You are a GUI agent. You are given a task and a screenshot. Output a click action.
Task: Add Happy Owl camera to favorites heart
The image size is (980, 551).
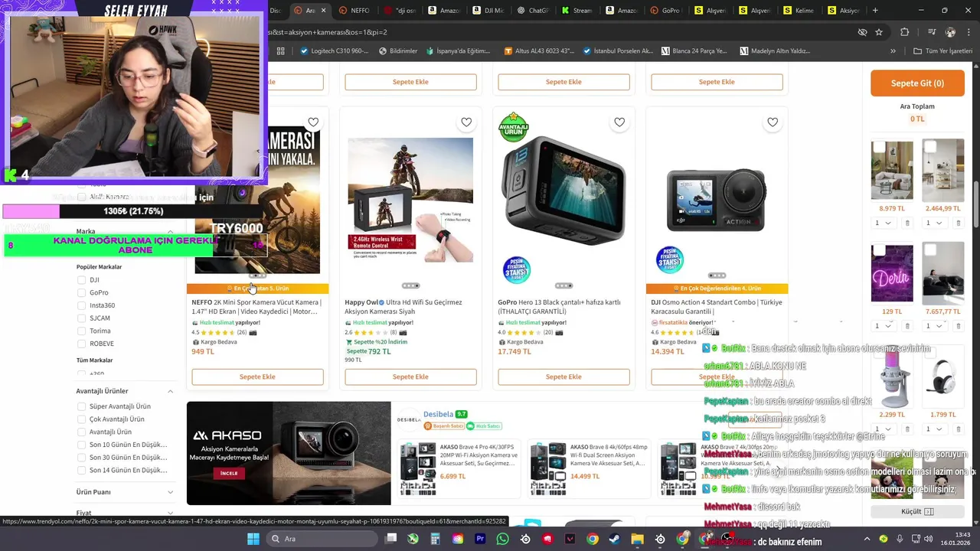pos(466,122)
